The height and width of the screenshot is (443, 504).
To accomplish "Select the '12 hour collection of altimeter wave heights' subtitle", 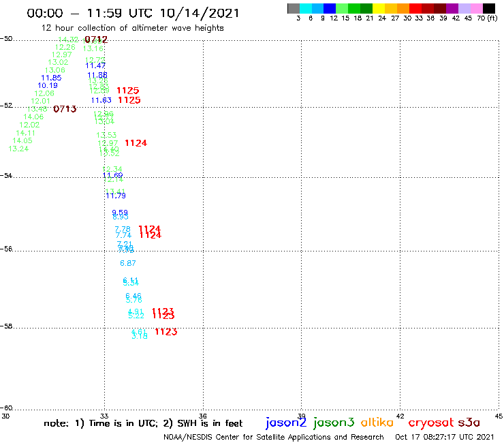I will point(132,28).
